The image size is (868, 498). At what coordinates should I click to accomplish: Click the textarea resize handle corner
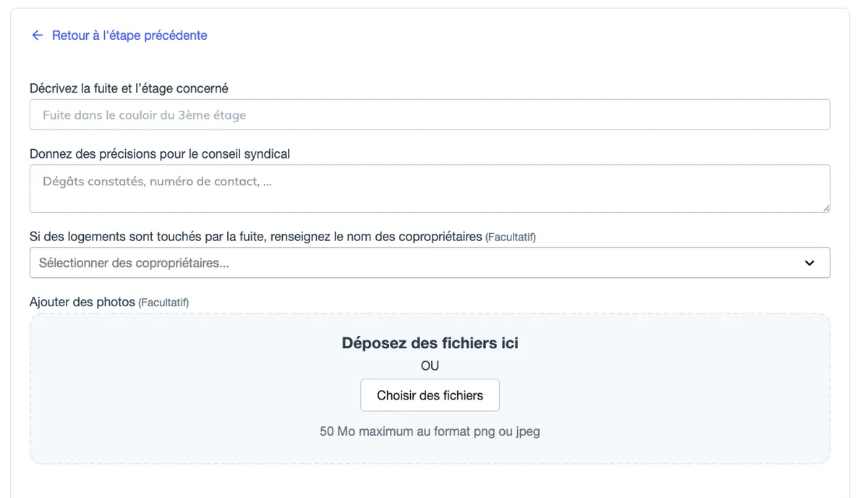826,208
